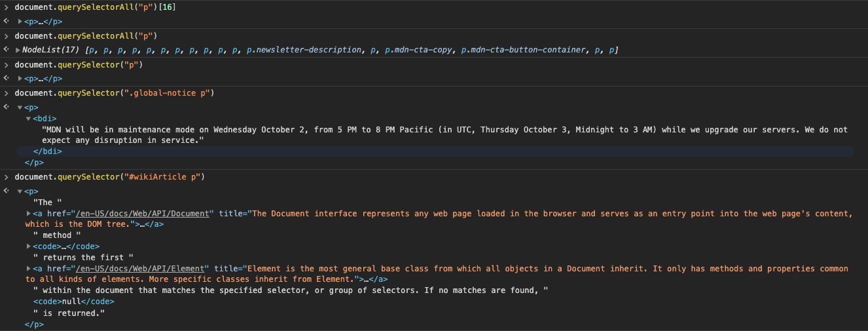Collapse the .global-notice p element

(20, 107)
